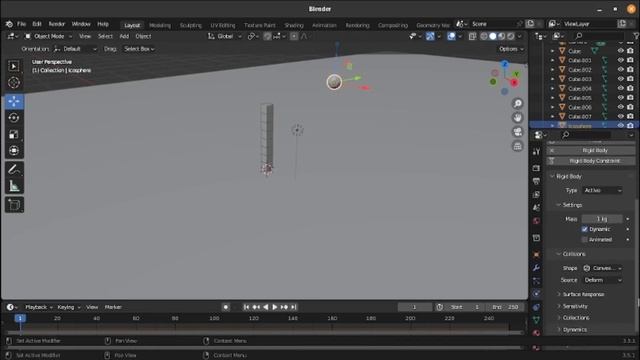Image resolution: width=640 pixels, height=360 pixels.
Task: Hide Cube.003 in viewport
Action: click(620, 79)
